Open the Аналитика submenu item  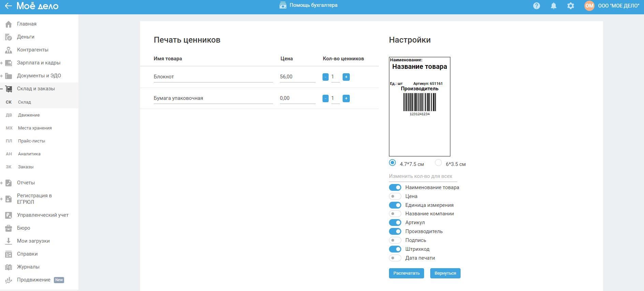tap(29, 154)
